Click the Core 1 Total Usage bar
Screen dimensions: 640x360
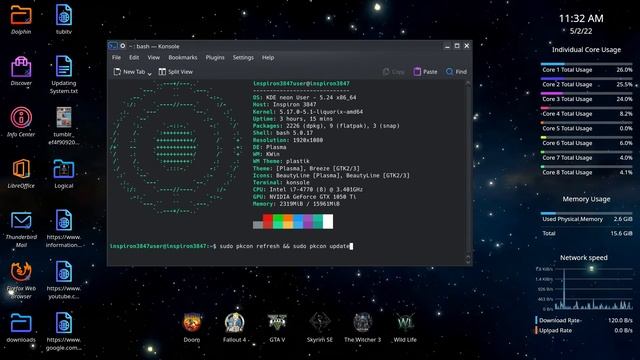pos(586,64)
